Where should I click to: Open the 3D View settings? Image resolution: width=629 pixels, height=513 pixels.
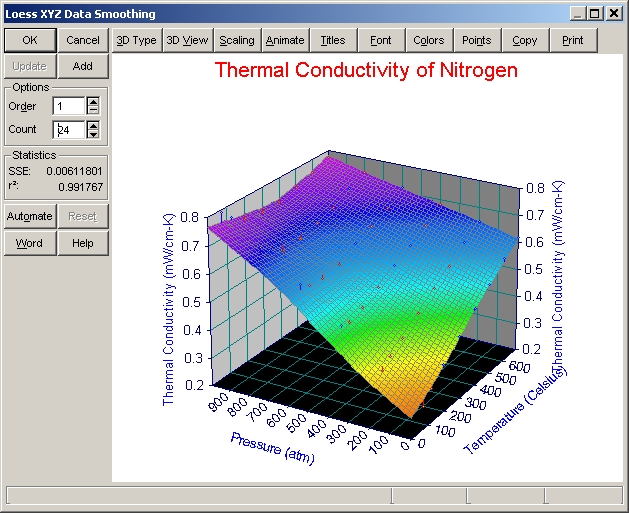pos(187,40)
